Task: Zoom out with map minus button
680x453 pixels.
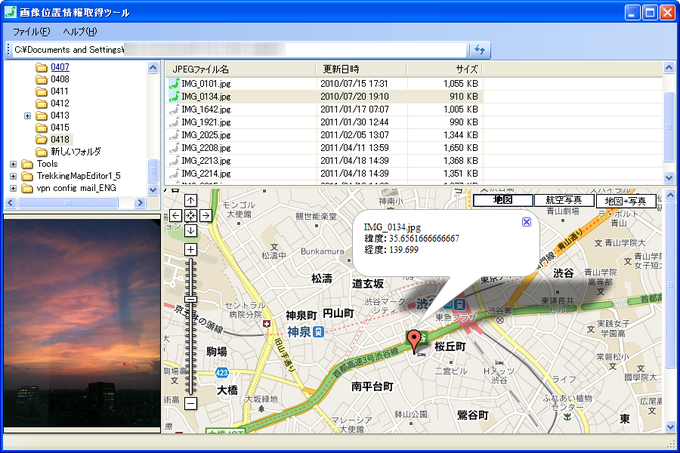Action: (x=190, y=403)
